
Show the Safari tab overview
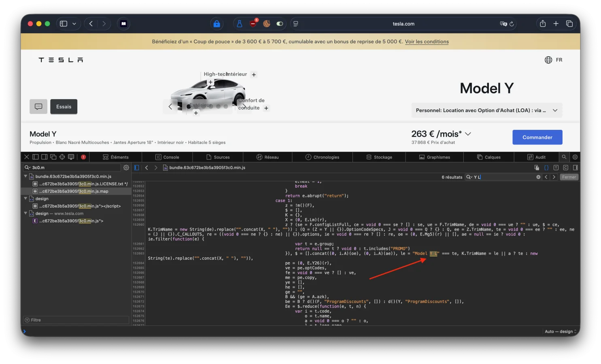point(569,24)
